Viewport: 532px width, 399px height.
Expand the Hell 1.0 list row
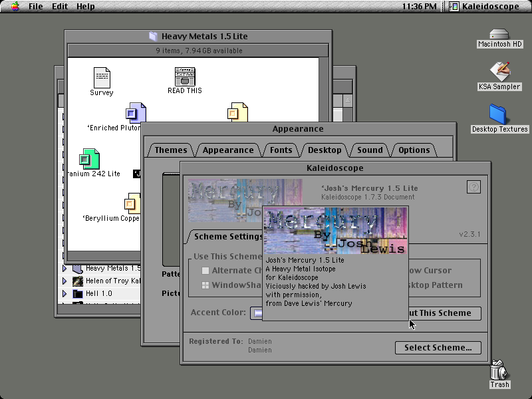[x=65, y=293]
